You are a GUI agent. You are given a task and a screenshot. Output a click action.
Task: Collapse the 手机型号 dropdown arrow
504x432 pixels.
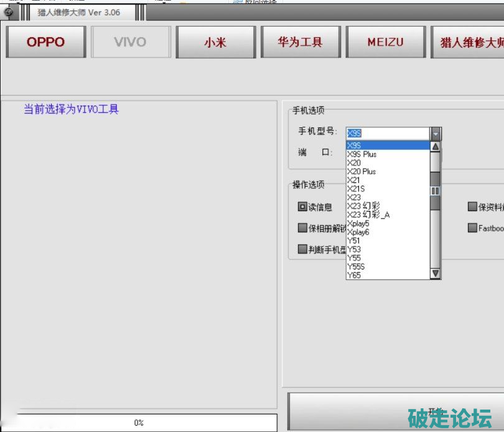tap(436, 133)
